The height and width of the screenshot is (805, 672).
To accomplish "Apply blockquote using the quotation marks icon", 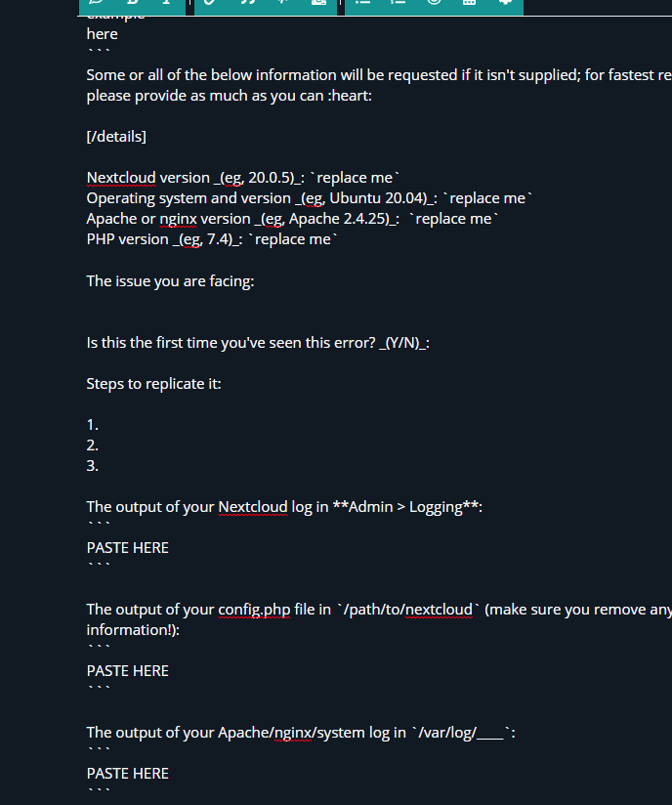I will 248,2.
